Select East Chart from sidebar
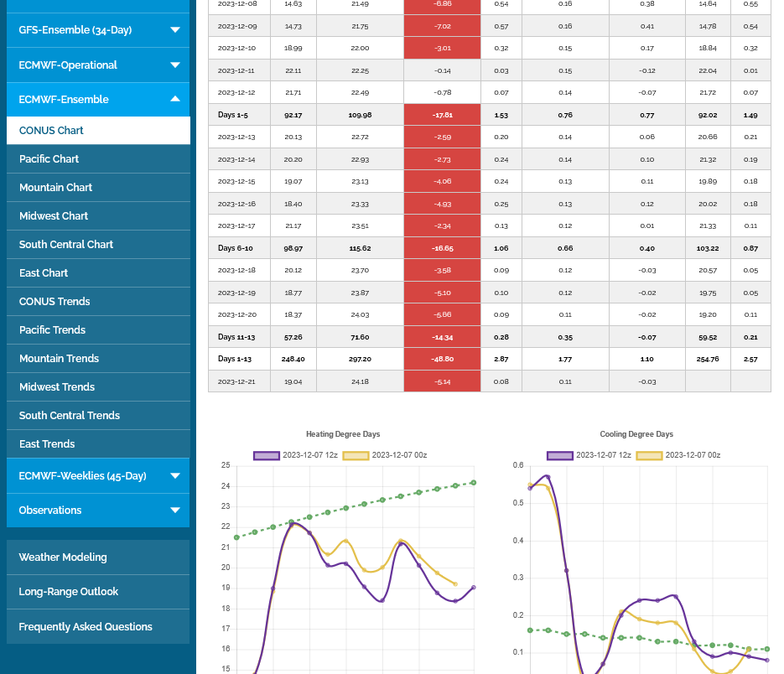784x674 pixels. tap(44, 273)
